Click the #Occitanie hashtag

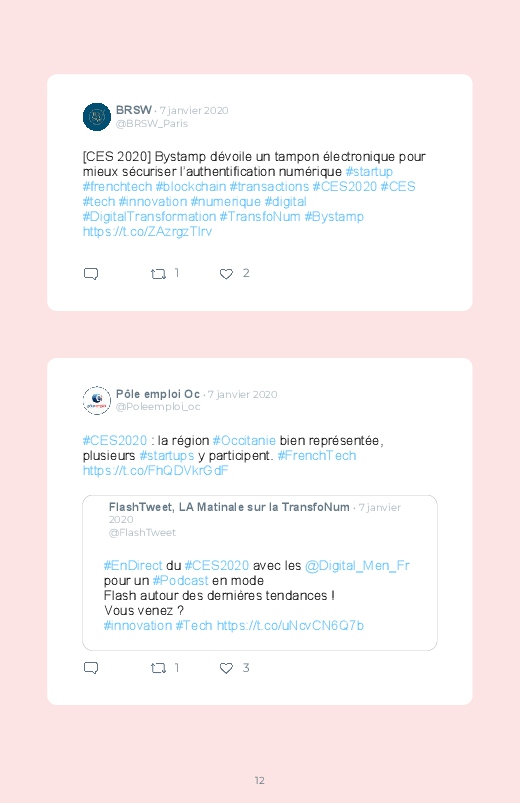pyautogui.click(x=244, y=440)
